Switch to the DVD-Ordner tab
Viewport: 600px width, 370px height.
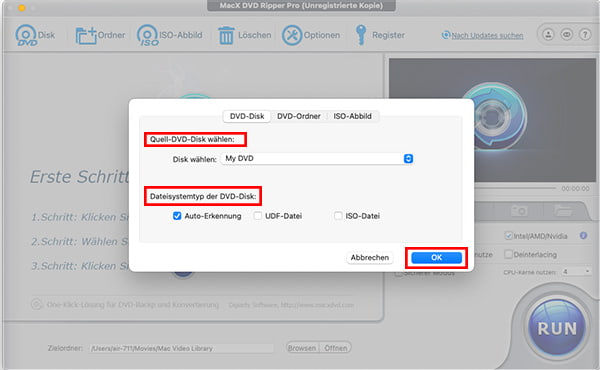(x=298, y=116)
